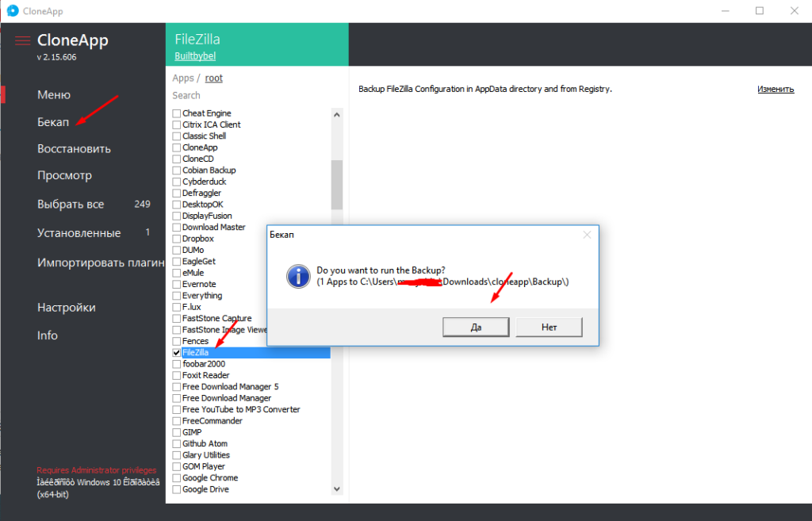Close the Бекап dialog with X
This screenshot has height=521, width=812.
point(587,236)
